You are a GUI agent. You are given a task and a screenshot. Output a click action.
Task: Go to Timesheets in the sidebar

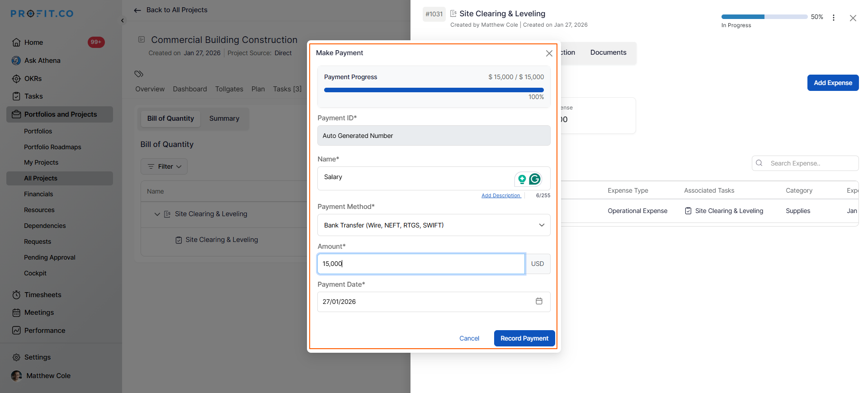click(x=42, y=295)
